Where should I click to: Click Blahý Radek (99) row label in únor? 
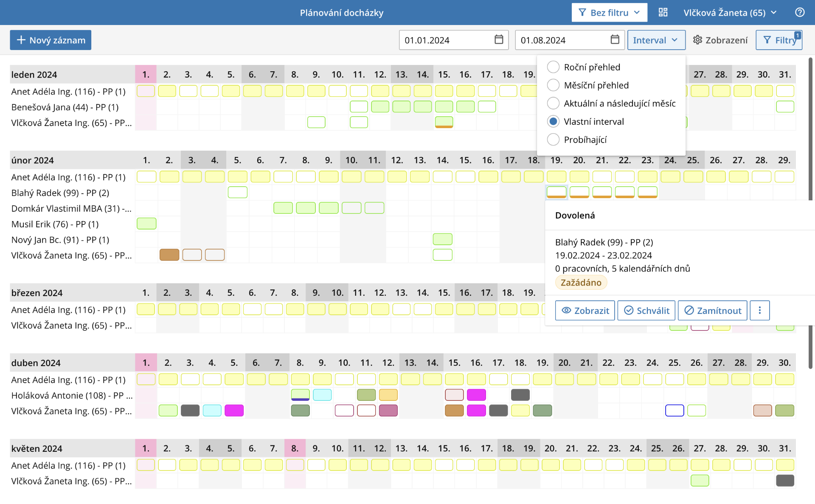click(x=60, y=193)
